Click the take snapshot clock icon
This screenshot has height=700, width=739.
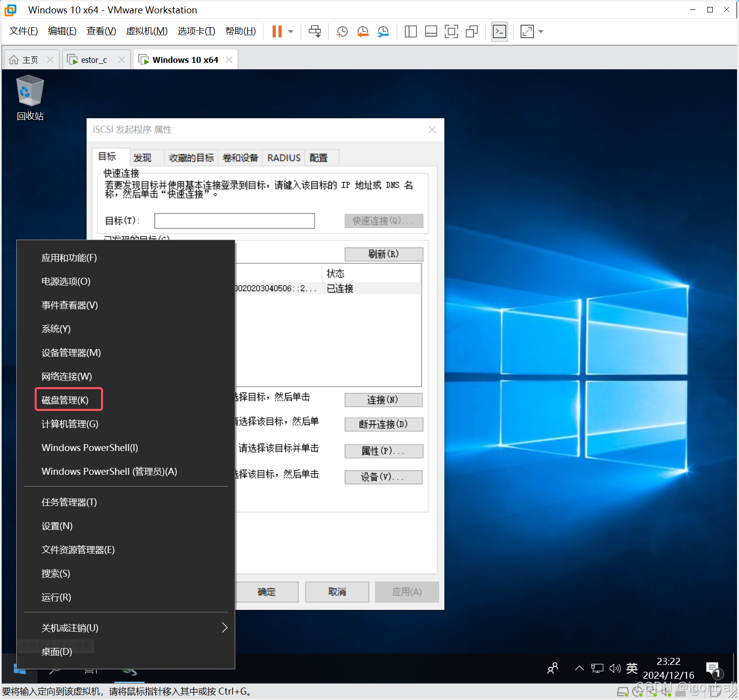click(x=342, y=32)
